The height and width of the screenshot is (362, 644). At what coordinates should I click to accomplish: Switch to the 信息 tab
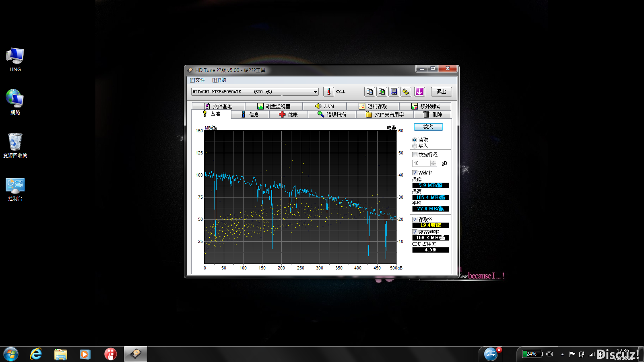pyautogui.click(x=250, y=115)
